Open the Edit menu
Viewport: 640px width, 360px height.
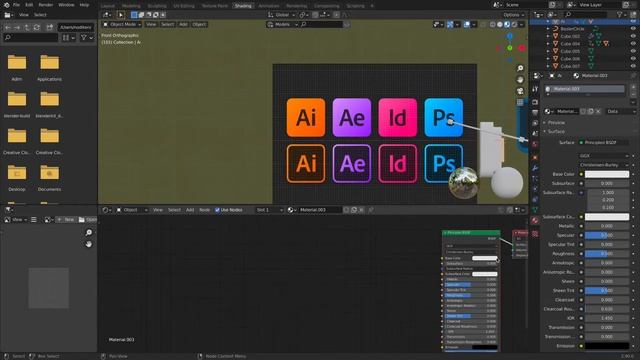(29, 5)
